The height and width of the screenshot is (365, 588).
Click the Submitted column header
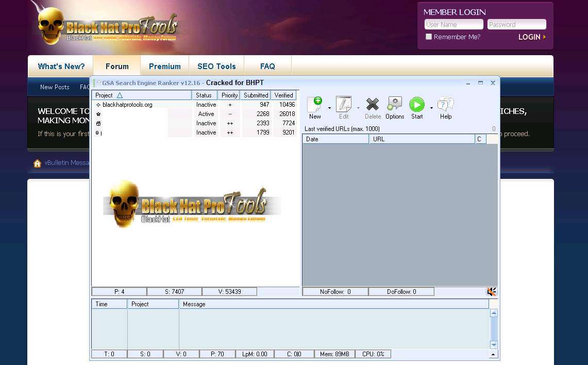tap(256, 95)
